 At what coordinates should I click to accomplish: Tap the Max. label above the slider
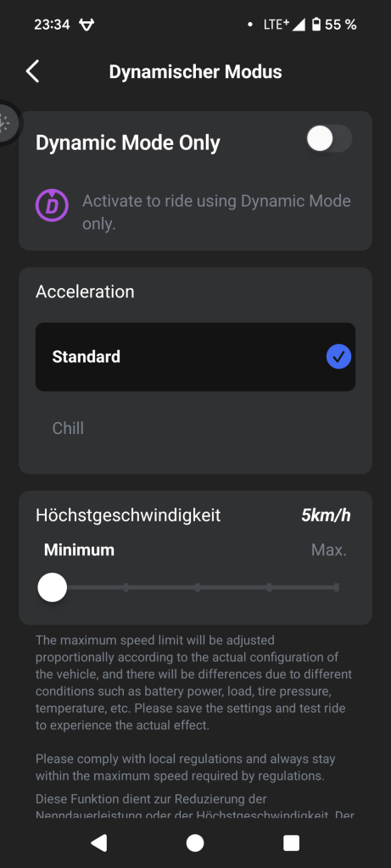coord(329,549)
